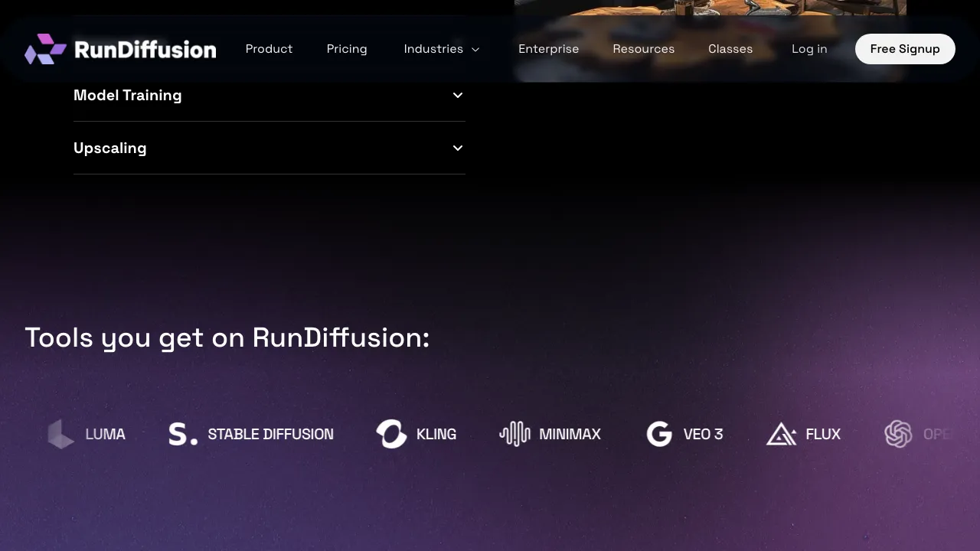The height and width of the screenshot is (551, 980).
Task: Click the Kling icon
Action: [x=391, y=434]
